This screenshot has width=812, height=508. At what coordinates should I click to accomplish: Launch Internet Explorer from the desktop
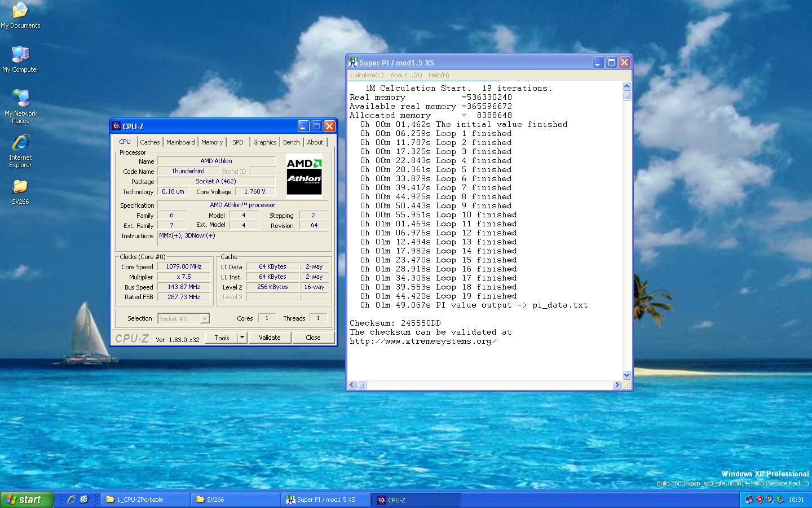pyautogui.click(x=20, y=150)
